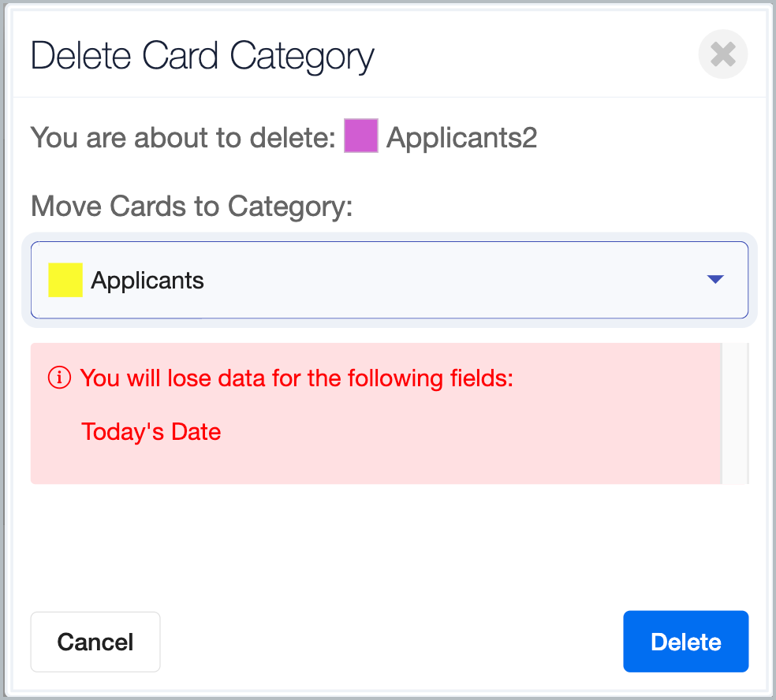Click the dialog header bar beside the title
The height and width of the screenshot is (700, 776).
(x=535, y=54)
